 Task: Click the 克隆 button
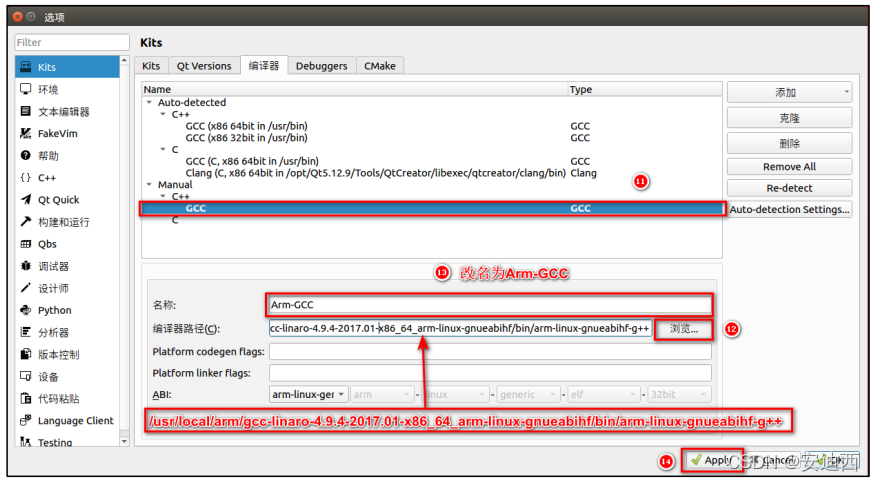790,118
